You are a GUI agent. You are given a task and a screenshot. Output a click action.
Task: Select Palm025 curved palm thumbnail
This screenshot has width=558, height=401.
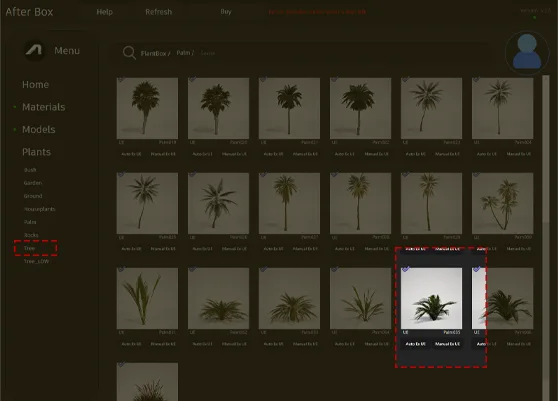tap(147, 203)
